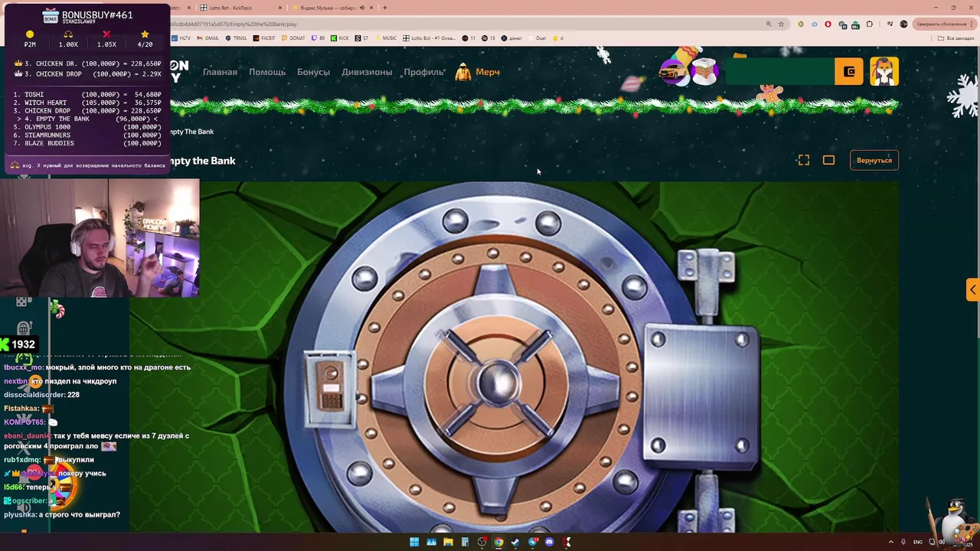Expand the orange side panel arrow

coord(972,289)
